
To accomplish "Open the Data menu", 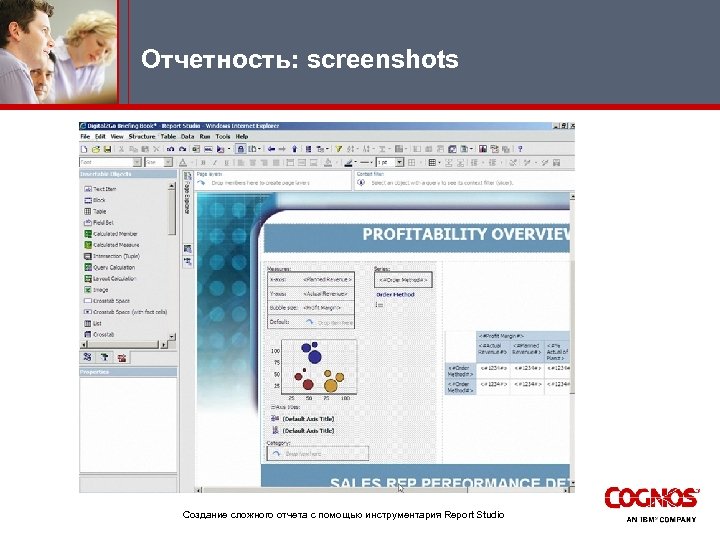I will [187, 137].
